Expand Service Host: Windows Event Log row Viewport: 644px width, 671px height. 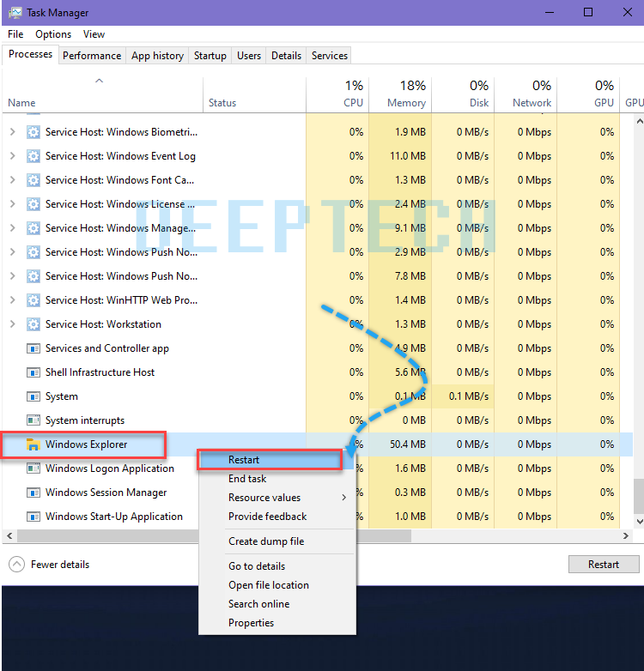12,156
